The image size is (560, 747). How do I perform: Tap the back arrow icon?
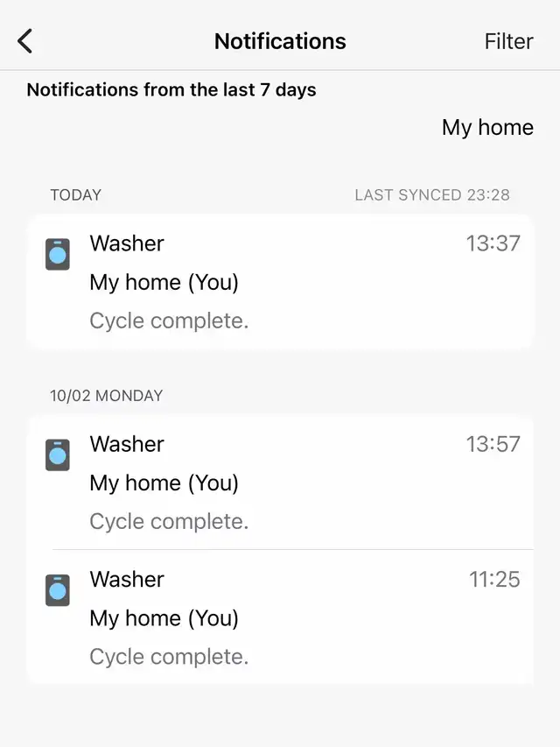(25, 41)
